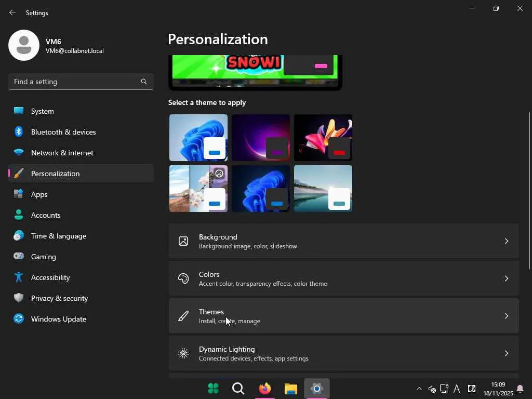Apply the Windows spotlight blossom theme
The image size is (532, 399).
[198, 189]
